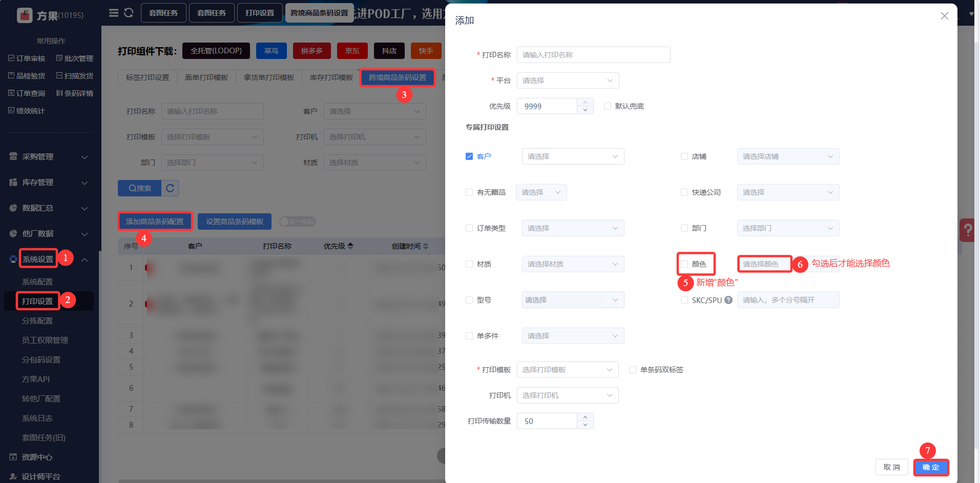Switch to the 标签打印设置 tab
Screen dimensions: 980x483
tap(148, 77)
